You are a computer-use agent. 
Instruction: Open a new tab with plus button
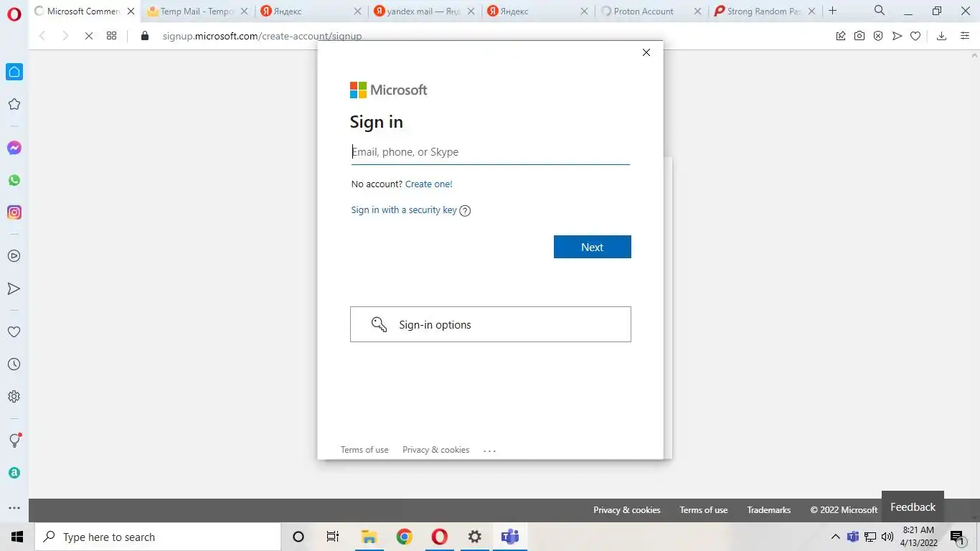point(832,11)
